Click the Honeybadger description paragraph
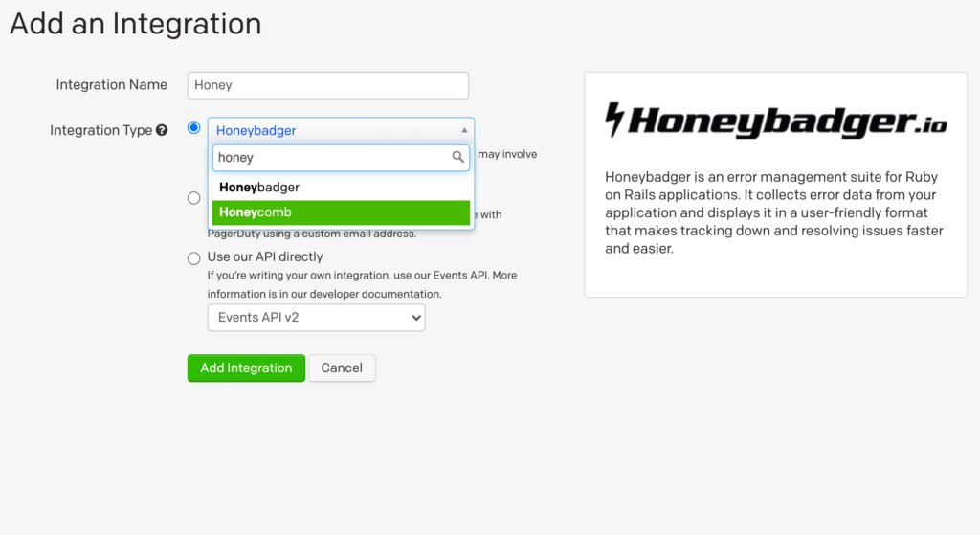The image size is (980, 535). coord(774,212)
